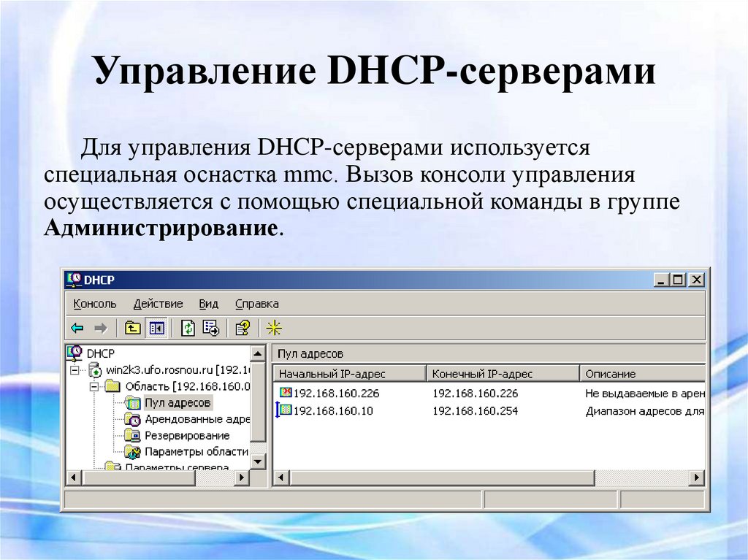Click the DHCP root node icon in tree
The height and width of the screenshot is (560, 748).
pos(75,353)
